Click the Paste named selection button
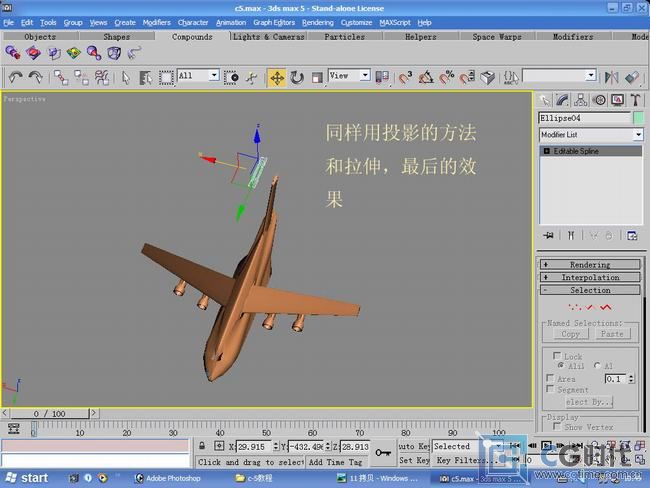 (612, 334)
